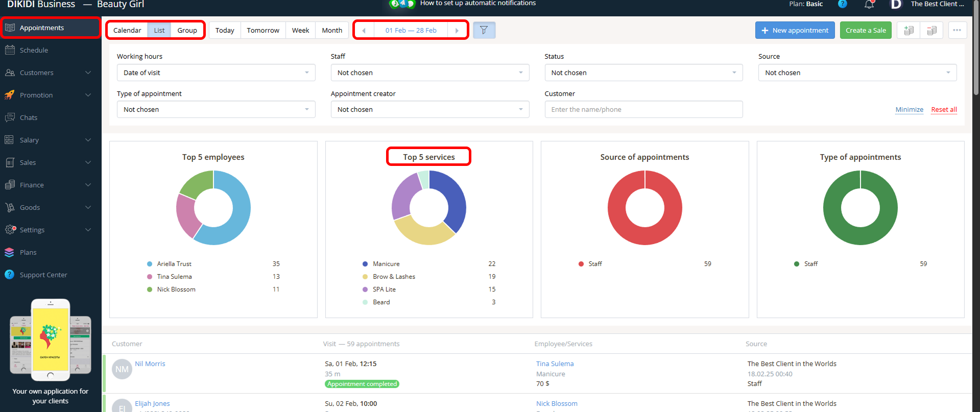Go to previous date range arrow
The width and height of the screenshot is (980, 412).
click(364, 30)
